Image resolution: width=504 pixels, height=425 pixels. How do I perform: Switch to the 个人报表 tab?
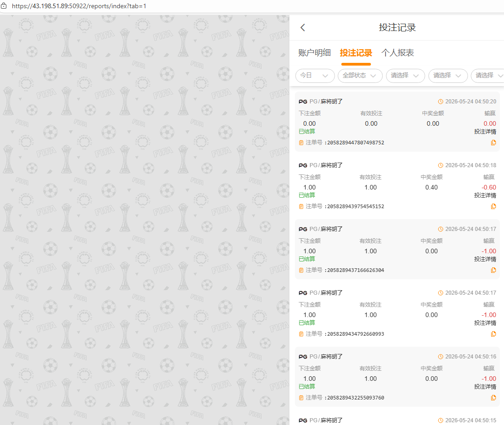pos(398,53)
